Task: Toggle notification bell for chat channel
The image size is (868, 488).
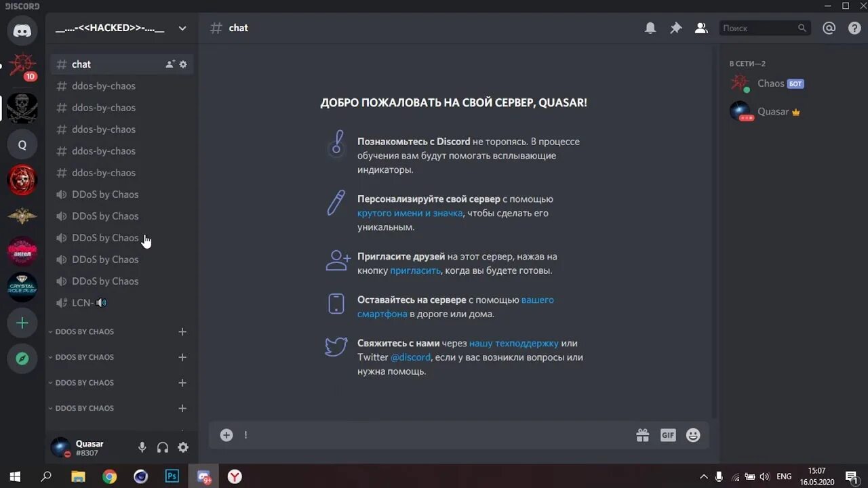Action: tap(650, 28)
